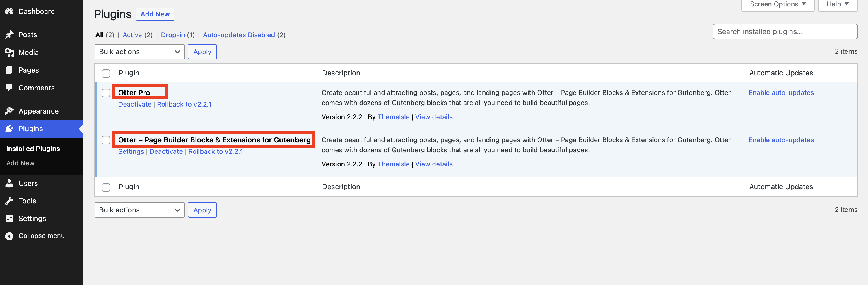This screenshot has height=285, width=868.
Task: Click the Appearance paintbrush icon
Action: [x=10, y=111]
